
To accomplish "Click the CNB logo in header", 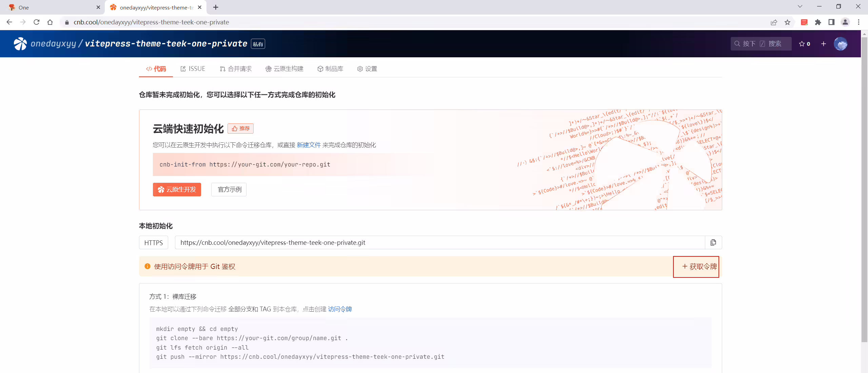I will point(20,44).
